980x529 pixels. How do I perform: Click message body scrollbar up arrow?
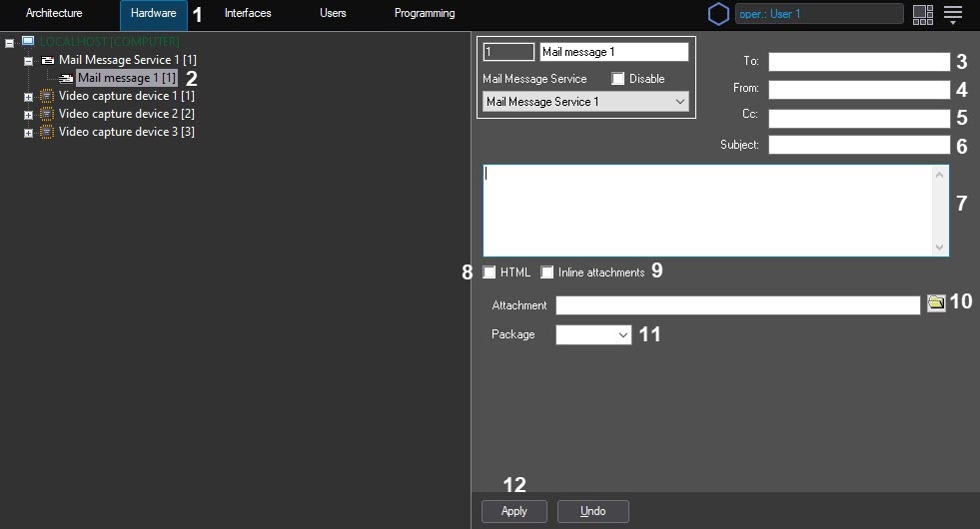coord(939,175)
